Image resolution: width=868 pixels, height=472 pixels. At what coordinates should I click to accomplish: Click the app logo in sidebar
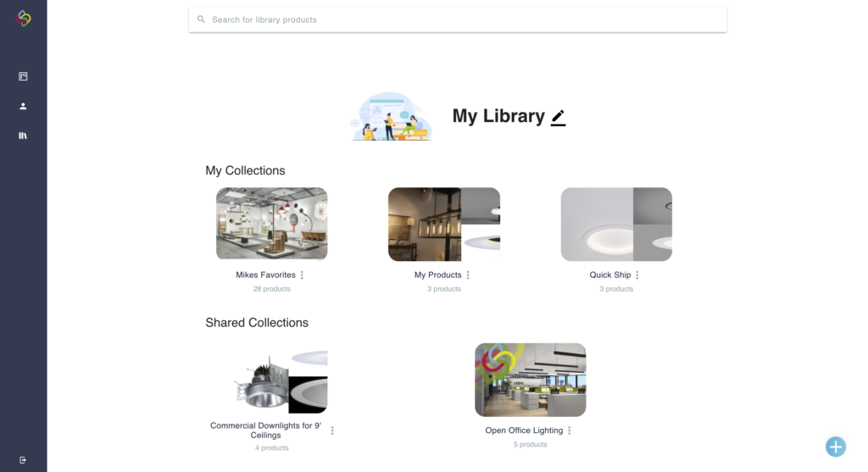point(23,19)
